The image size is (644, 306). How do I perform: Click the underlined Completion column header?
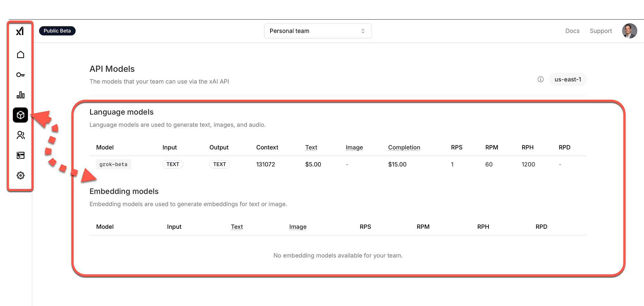(x=404, y=147)
